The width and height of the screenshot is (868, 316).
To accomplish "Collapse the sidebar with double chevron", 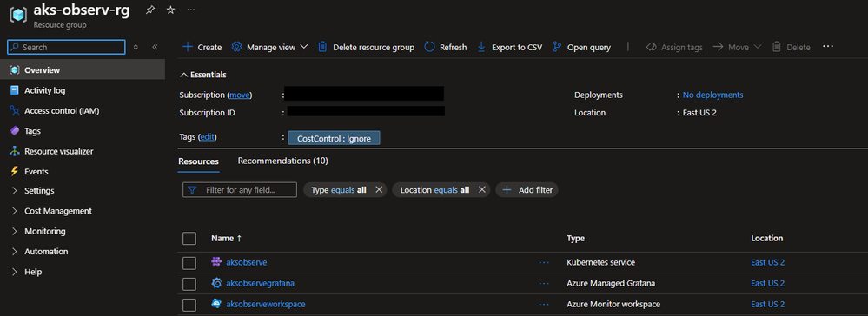I will coord(155,47).
